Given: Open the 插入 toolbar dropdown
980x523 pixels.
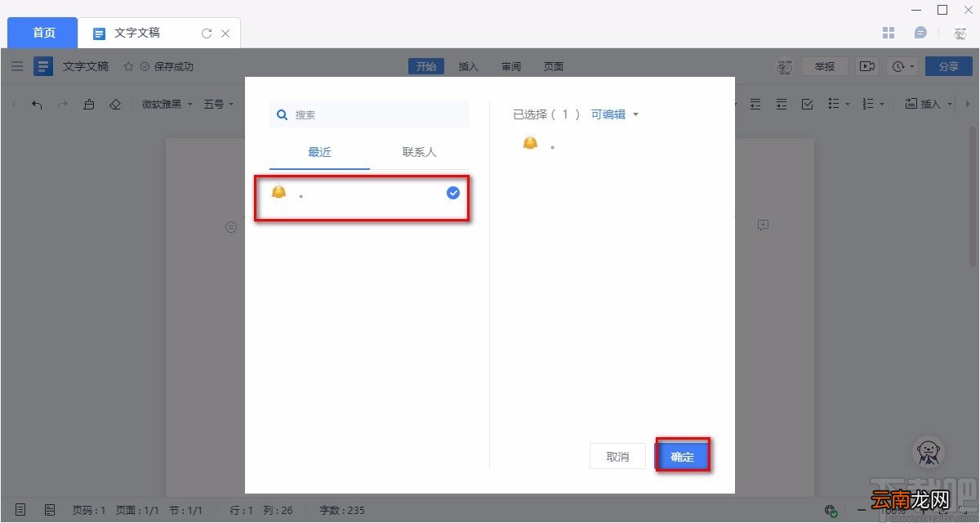Looking at the screenshot, I should pos(929,104).
